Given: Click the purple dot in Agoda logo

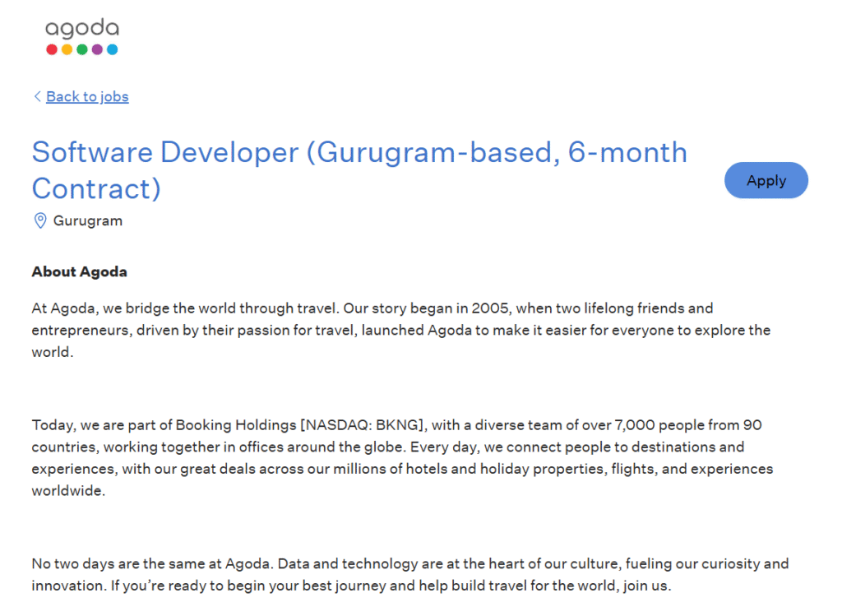Looking at the screenshot, I should [x=97, y=49].
